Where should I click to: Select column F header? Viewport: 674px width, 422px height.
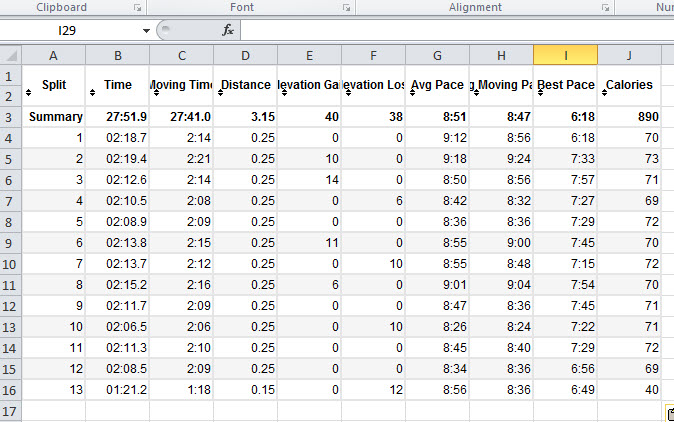(373, 55)
